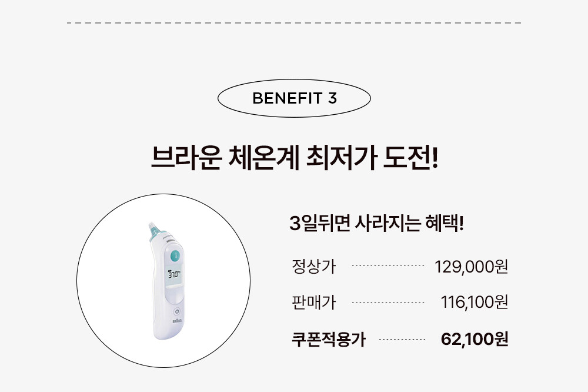The width and height of the screenshot is (588, 392).
Task: Click the dotted leader next to 쿠폰적용가
Action: click(402, 339)
